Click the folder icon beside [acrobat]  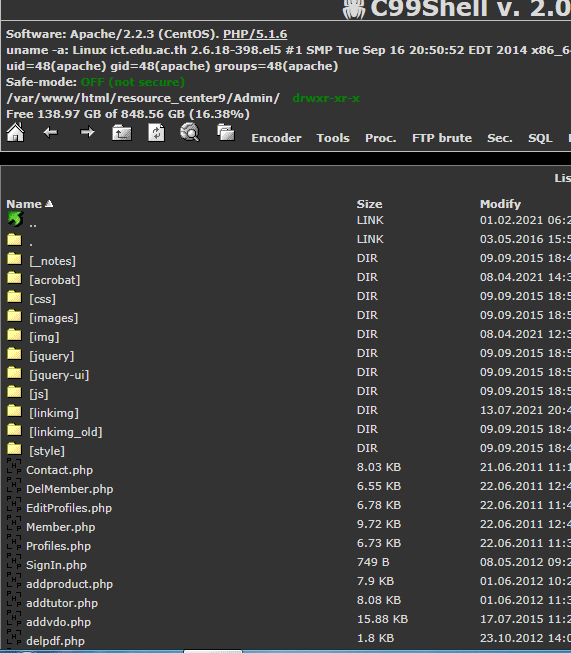(14, 278)
